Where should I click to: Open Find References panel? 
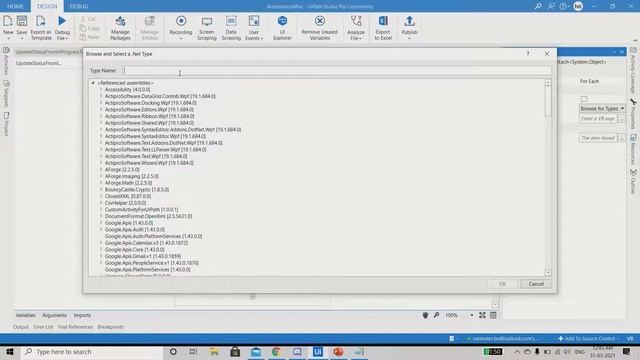75,327
